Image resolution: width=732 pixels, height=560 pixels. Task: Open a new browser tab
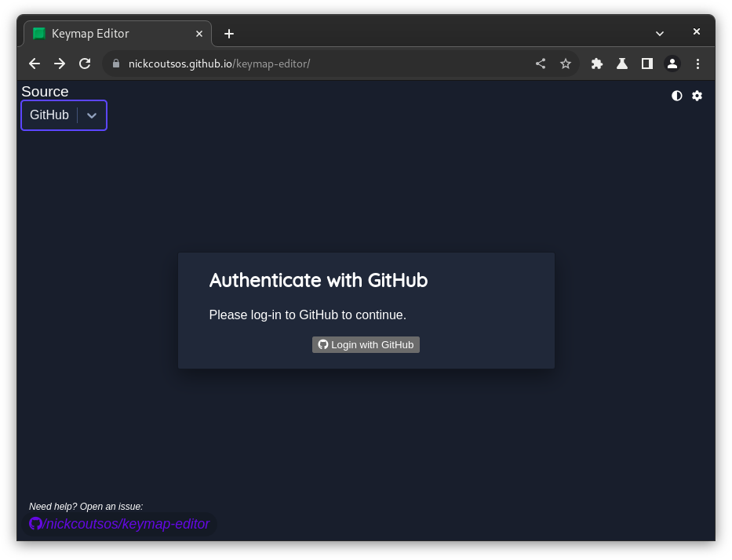(x=229, y=34)
